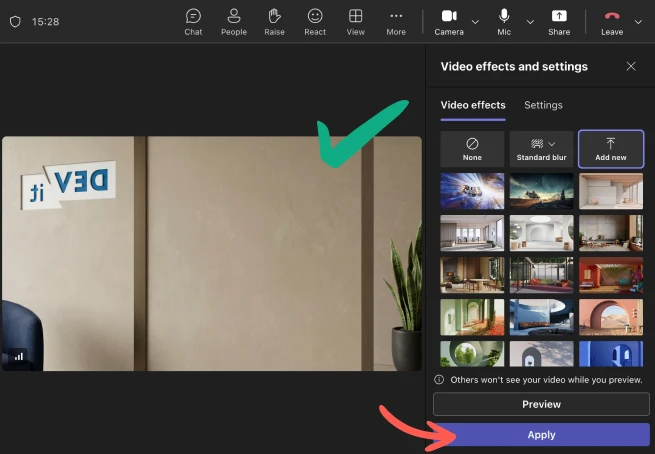The height and width of the screenshot is (454, 655).
Task: Select None background option
Action: tap(472, 149)
